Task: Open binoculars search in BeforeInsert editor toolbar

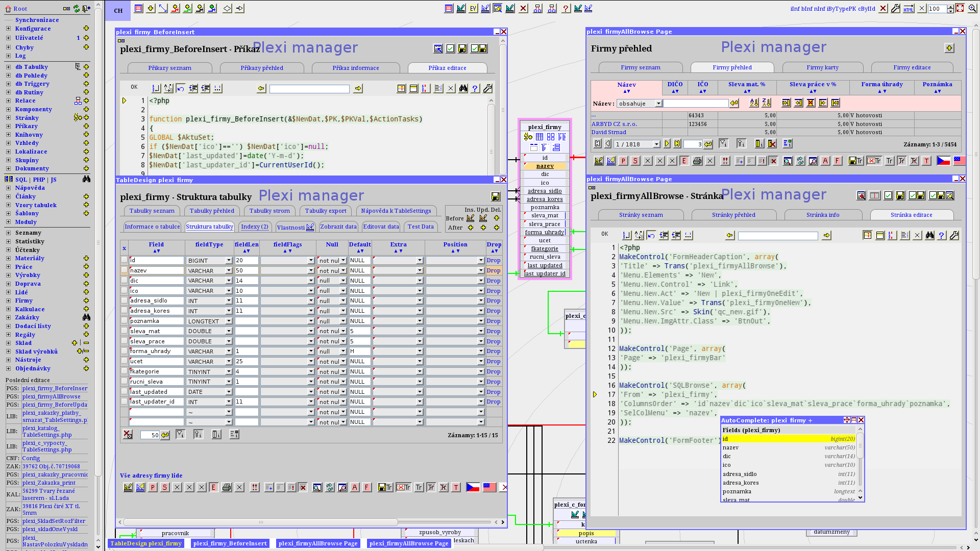Action: click(463, 88)
